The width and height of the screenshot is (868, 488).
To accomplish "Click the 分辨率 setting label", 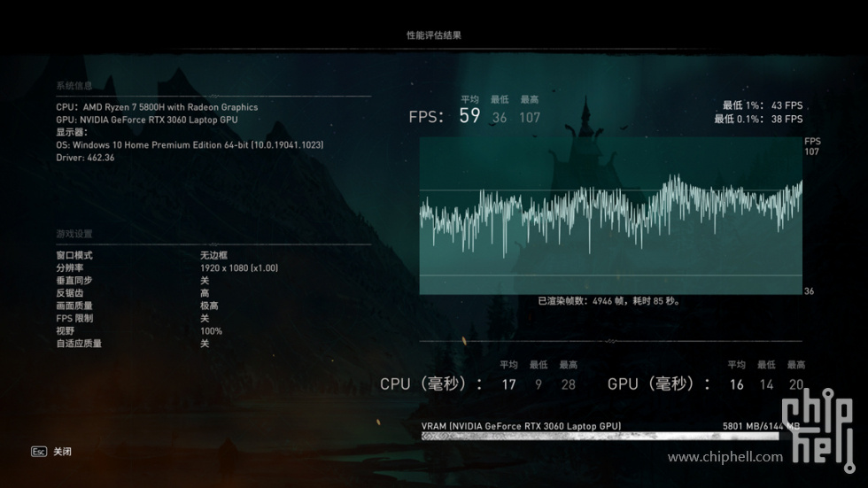I will pyautogui.click(x=70, y=267).
